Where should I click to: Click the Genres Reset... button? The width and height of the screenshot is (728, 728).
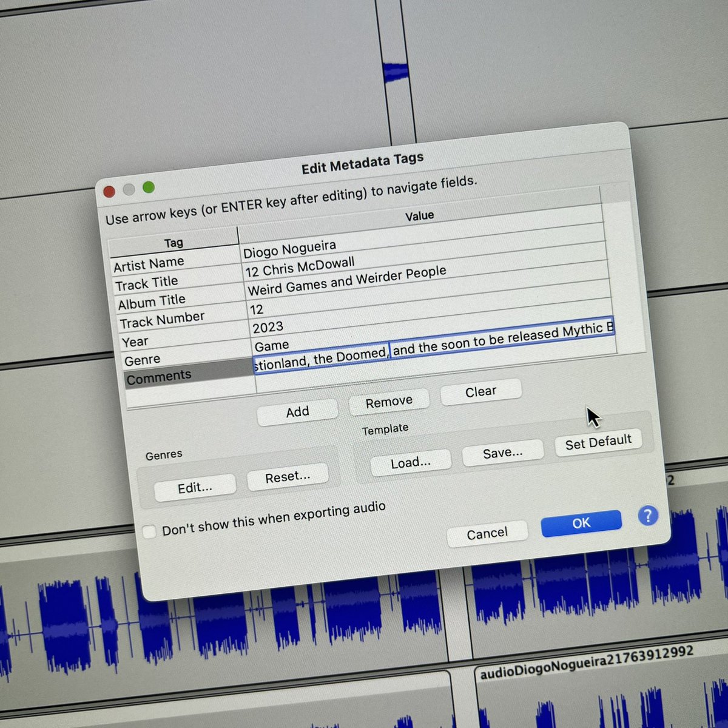(288, 477)
